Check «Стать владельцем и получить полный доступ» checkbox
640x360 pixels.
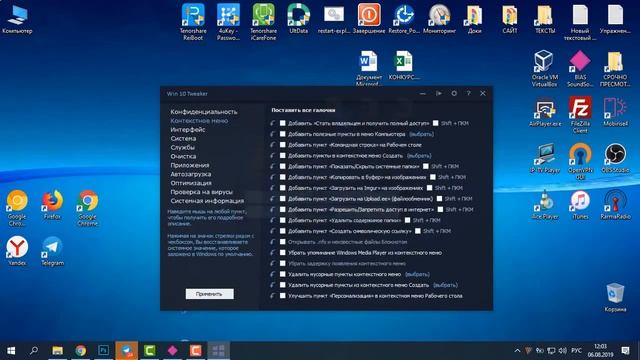coord(282,123)
